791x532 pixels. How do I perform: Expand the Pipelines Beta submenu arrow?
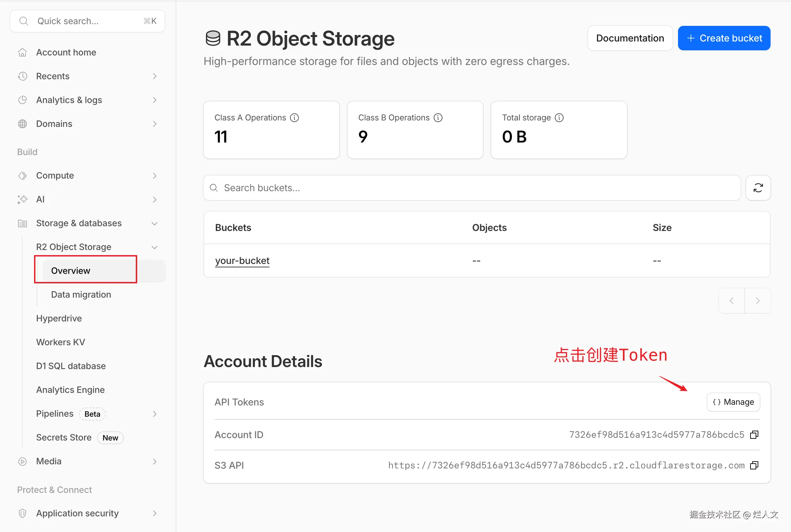point(155,414)
